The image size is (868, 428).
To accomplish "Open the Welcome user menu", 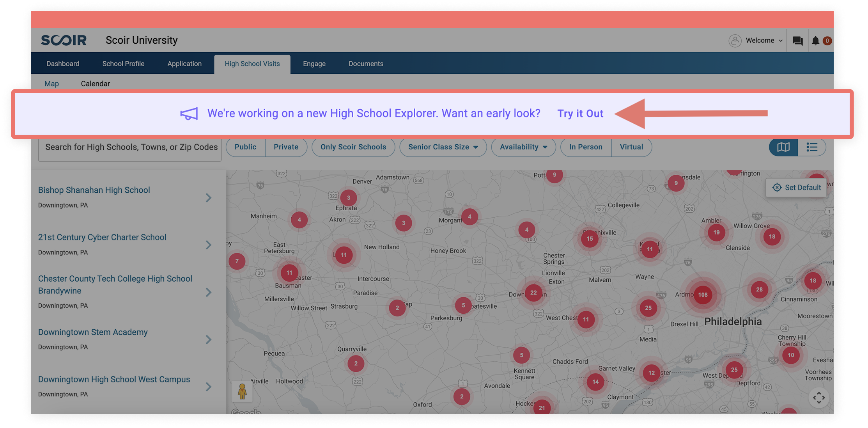I will pos(764,41).
